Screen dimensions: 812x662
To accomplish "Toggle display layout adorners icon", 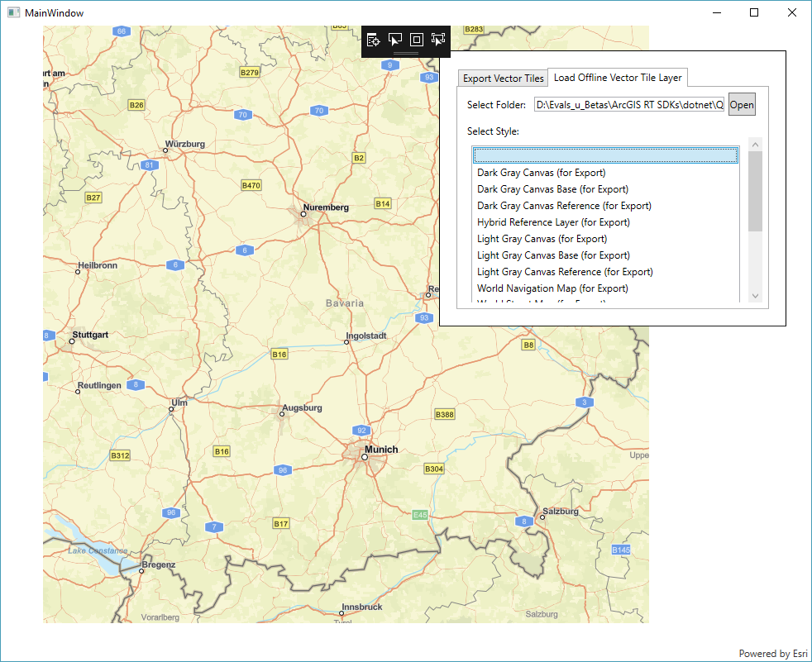I will click(x=417, y=40).
